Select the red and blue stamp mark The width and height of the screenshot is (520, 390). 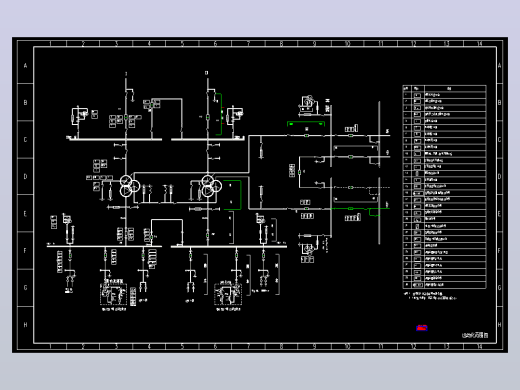pos(422,328)
